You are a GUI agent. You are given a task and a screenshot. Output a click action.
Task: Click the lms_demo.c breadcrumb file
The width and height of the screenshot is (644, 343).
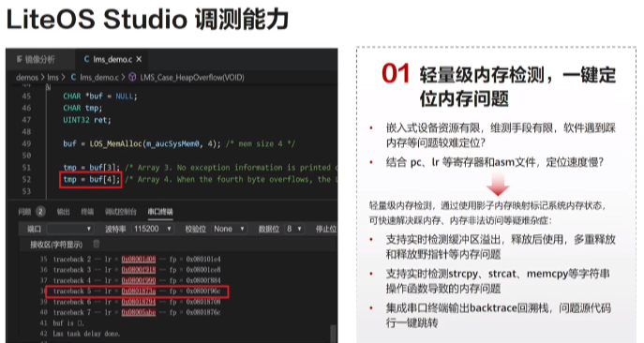99,77
